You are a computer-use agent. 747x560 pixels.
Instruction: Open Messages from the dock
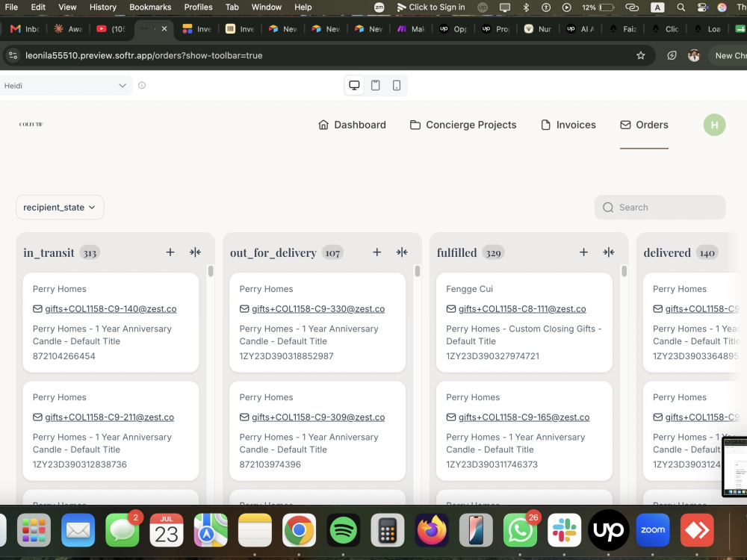coord(122,530)
